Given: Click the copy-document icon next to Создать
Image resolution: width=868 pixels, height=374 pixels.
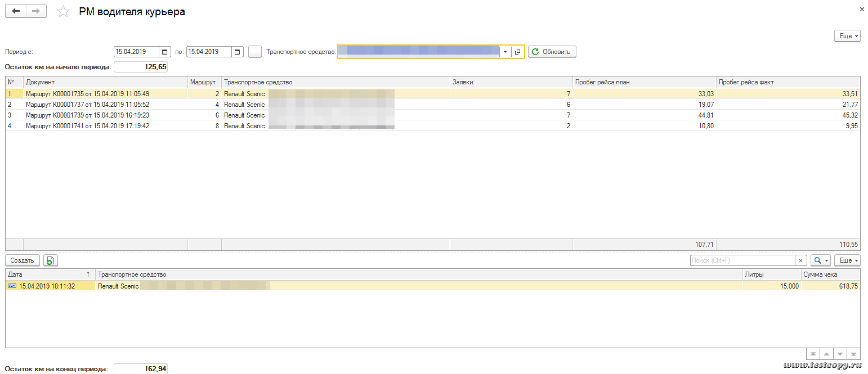Looking at the screenshot, I should (51, 260).
